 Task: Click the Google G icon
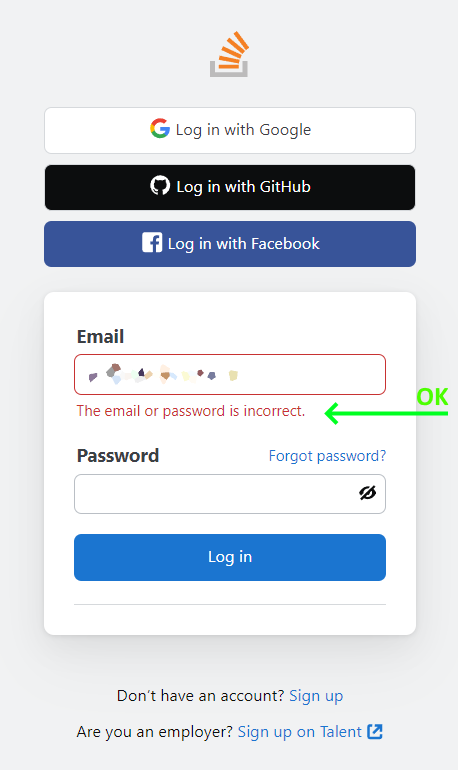tap(160, 129)
